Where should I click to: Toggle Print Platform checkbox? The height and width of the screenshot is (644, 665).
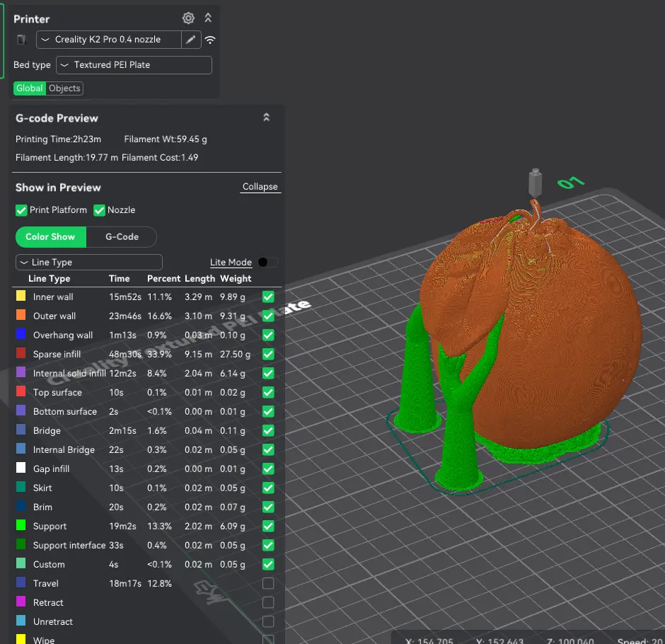[x=21, y=210]
